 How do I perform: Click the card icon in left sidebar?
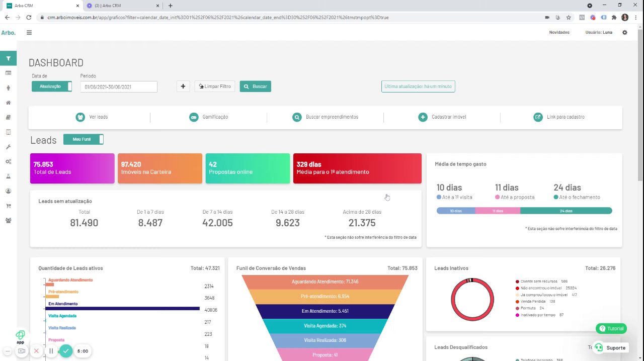point(8,73)
